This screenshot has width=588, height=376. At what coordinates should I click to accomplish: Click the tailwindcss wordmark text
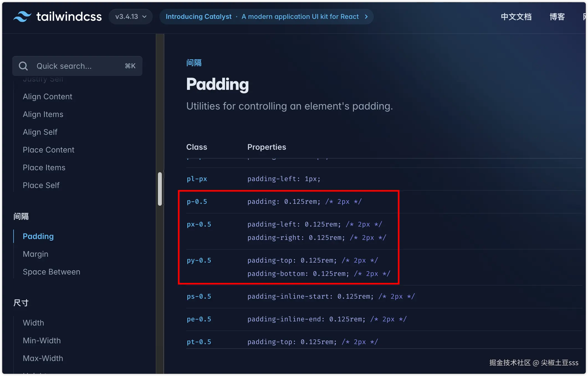click(x=69, y=17)
